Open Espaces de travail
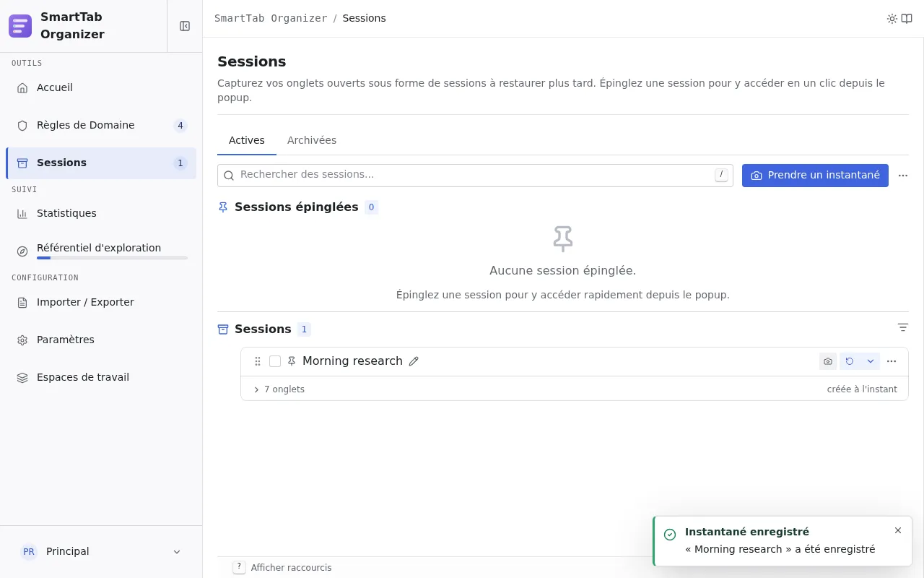 (x=101, y=377)
